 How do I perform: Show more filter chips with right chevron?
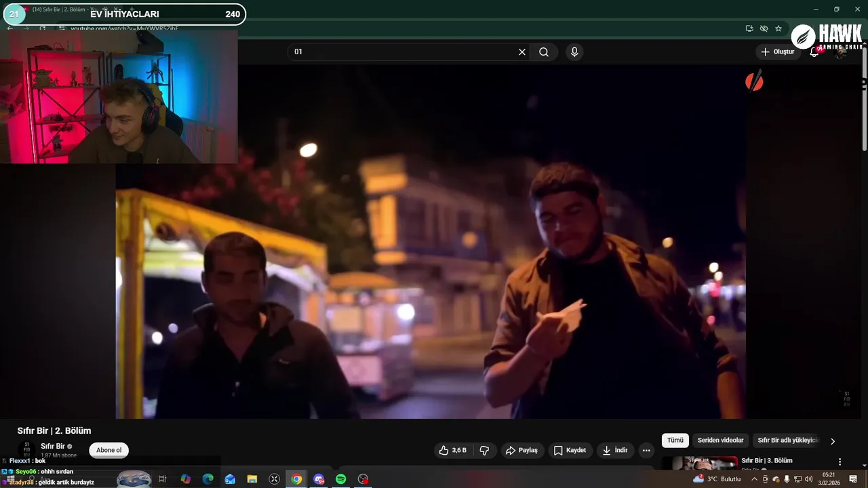coord(833,441)
